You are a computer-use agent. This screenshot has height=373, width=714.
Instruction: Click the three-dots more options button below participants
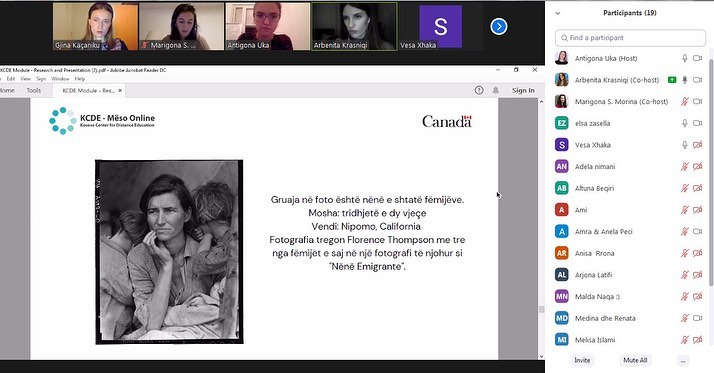point(683,360)
